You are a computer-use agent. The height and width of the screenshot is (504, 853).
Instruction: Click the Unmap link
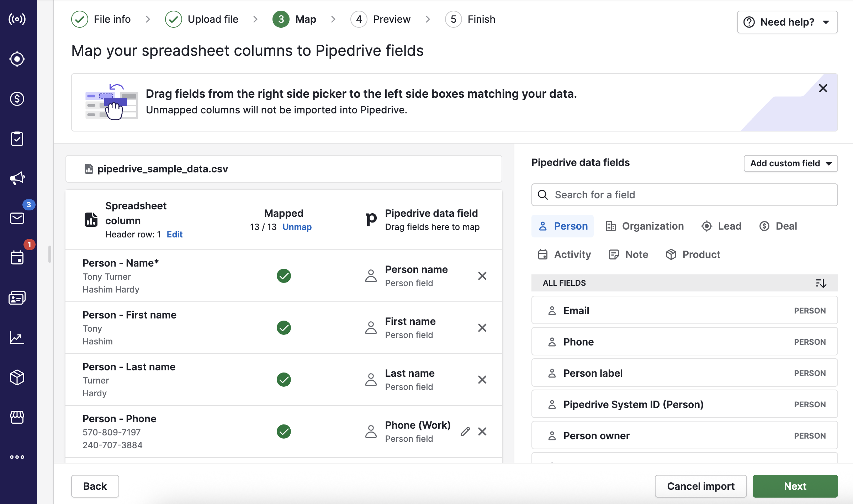(x=297, y=227)
